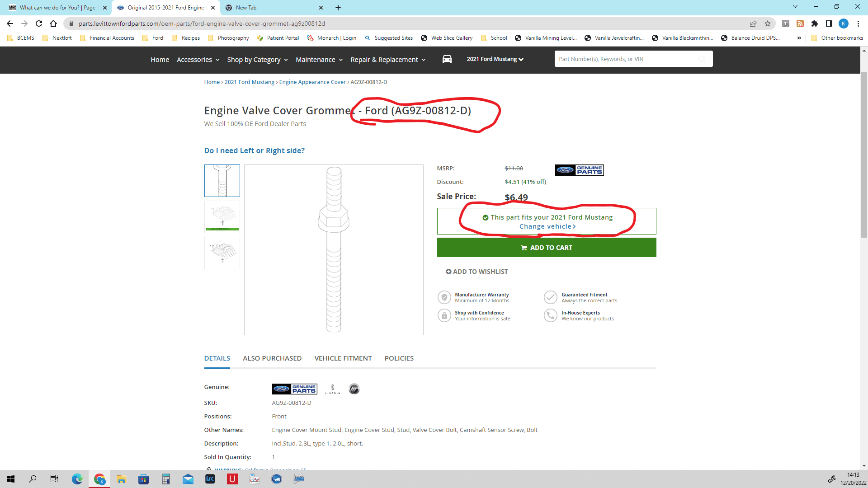Add part to wishlist
868x488 pixels.
pos(477,272)
